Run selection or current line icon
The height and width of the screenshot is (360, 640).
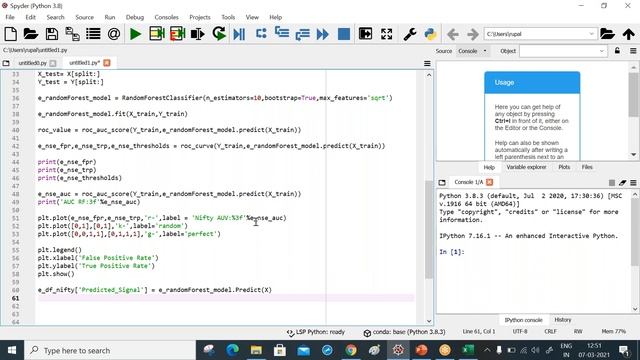[198, 34]
